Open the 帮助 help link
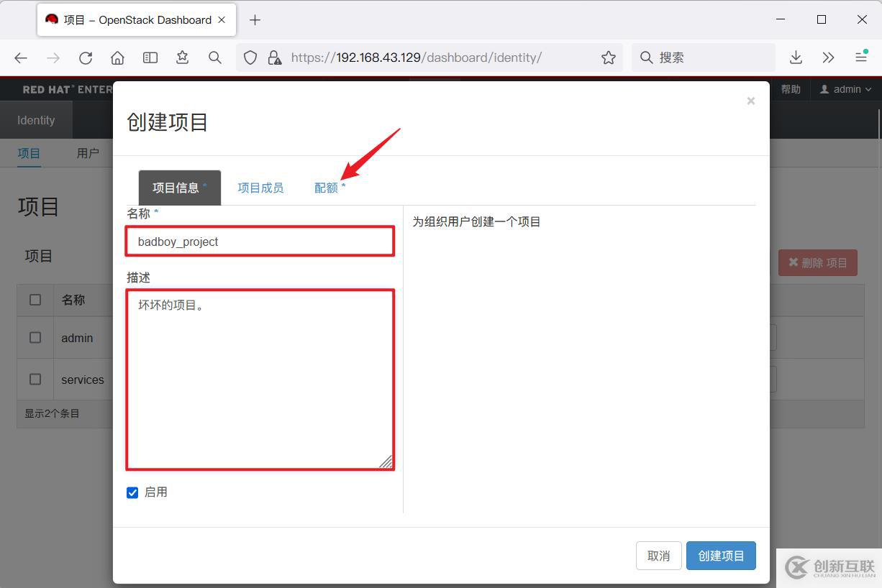This screenshot has height=588, width=882. [x=791, y=89]
